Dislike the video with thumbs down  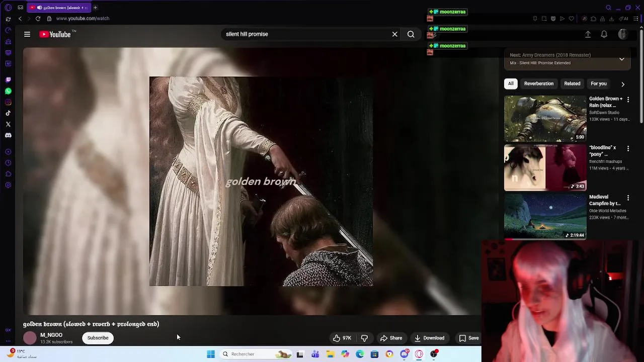point(364,338)
